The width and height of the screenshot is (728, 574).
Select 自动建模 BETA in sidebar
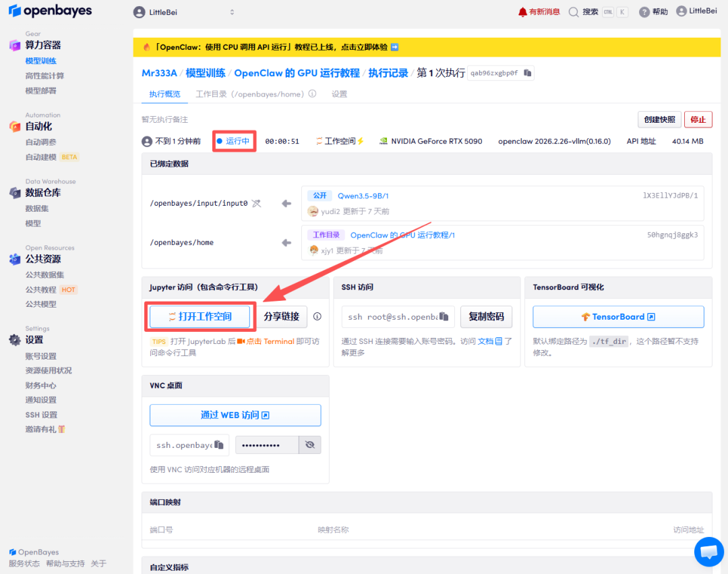(x=52, y=157)
